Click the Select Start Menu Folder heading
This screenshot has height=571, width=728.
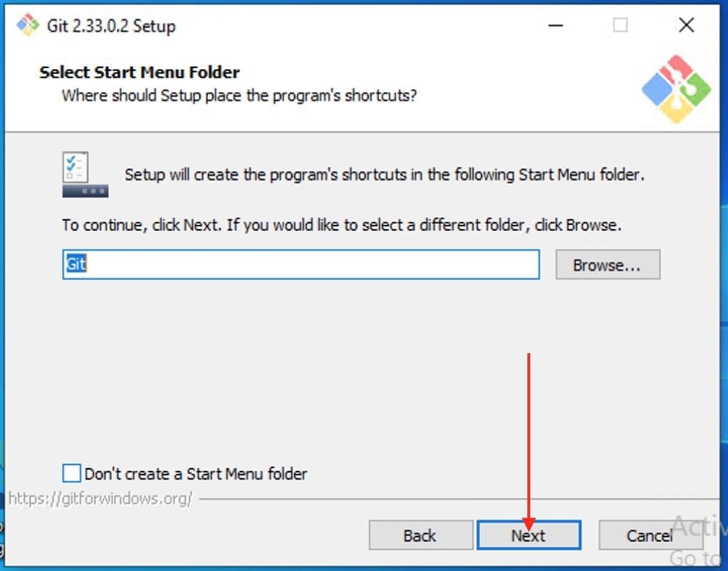pos(139,72)
